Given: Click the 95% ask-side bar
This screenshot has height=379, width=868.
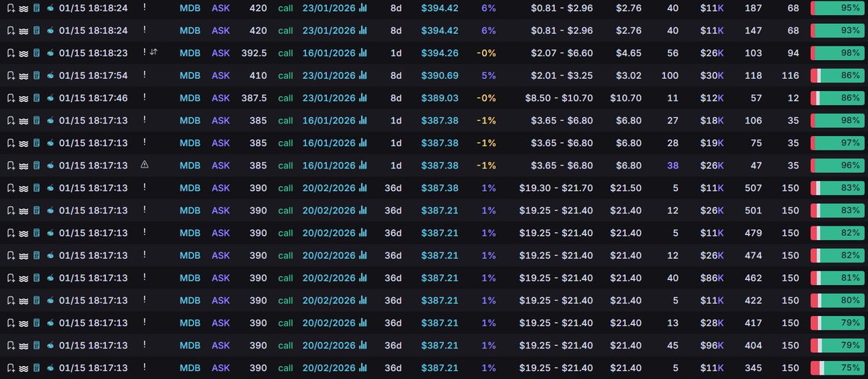Looking at the screenshot, I should pos(836,9).
